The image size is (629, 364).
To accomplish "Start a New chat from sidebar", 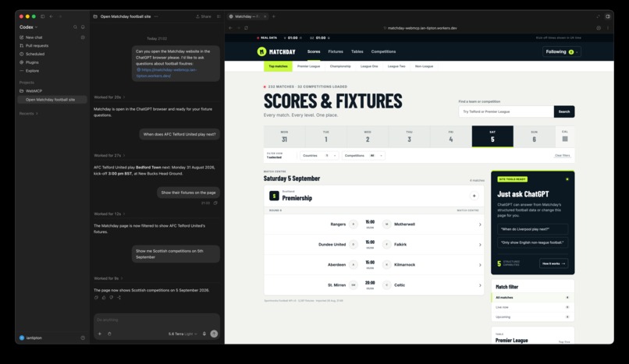I will tap(34, 37).
